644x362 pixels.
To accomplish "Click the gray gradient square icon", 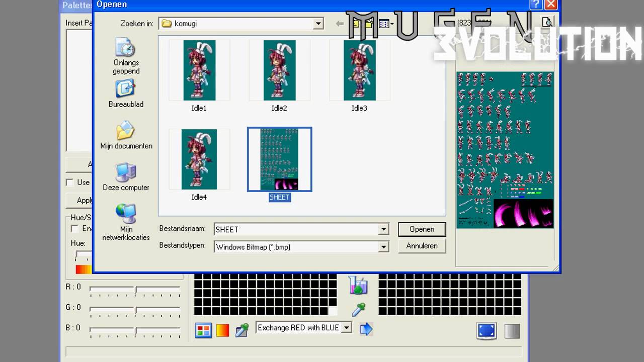I will 512,331.
